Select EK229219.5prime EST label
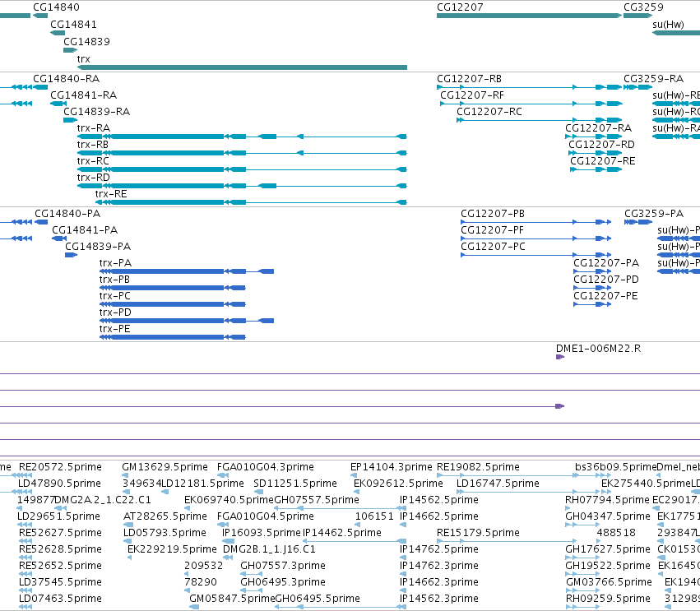 point(172,550)
